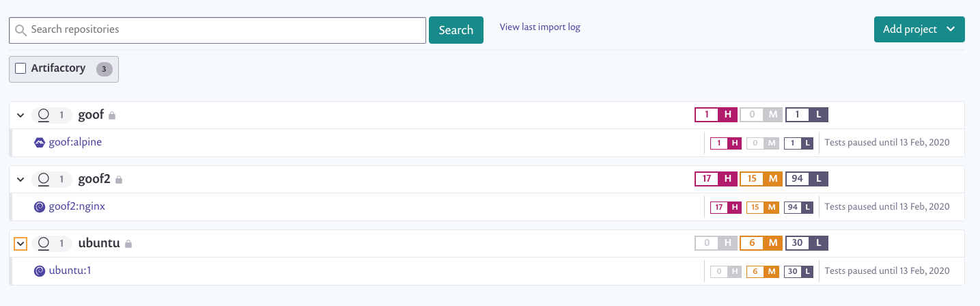
Task: Click goof2 group medium badge 15 M
Action: click(x=761, y=179)
